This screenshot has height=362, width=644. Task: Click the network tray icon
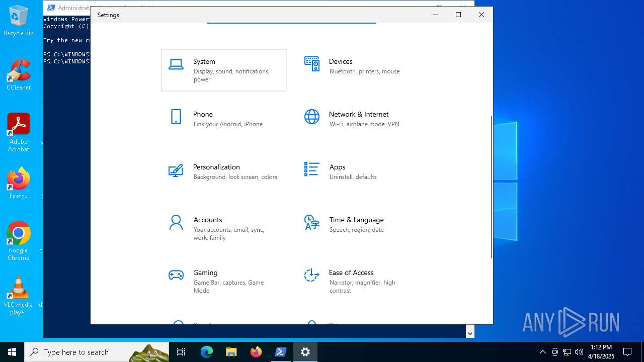[x=567, y=352]
